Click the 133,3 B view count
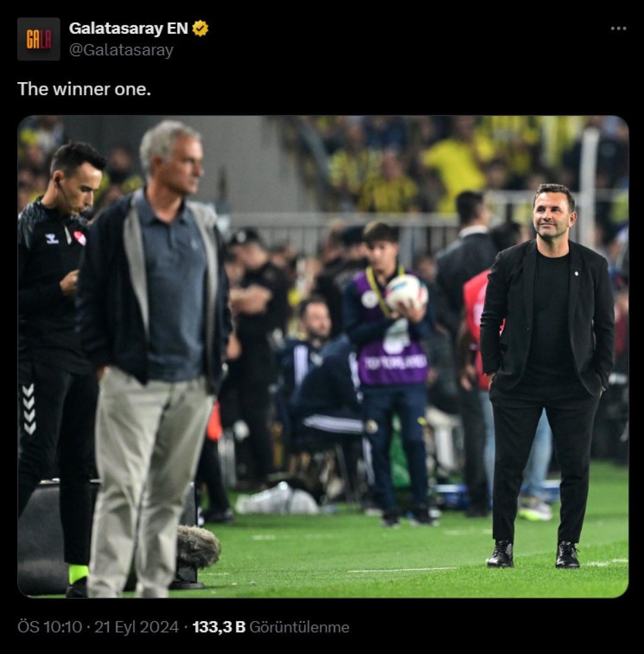644x654 pixels. pyautogui.click(x=218, y=627)
